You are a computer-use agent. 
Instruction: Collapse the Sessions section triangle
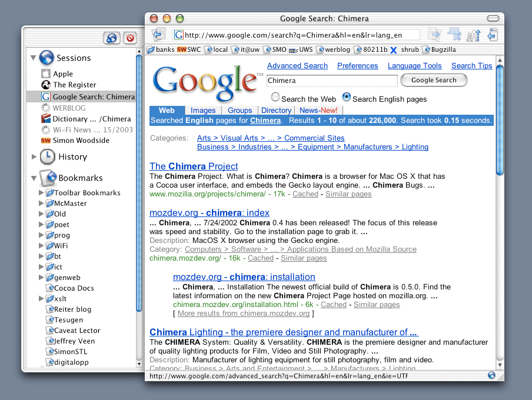34,58
